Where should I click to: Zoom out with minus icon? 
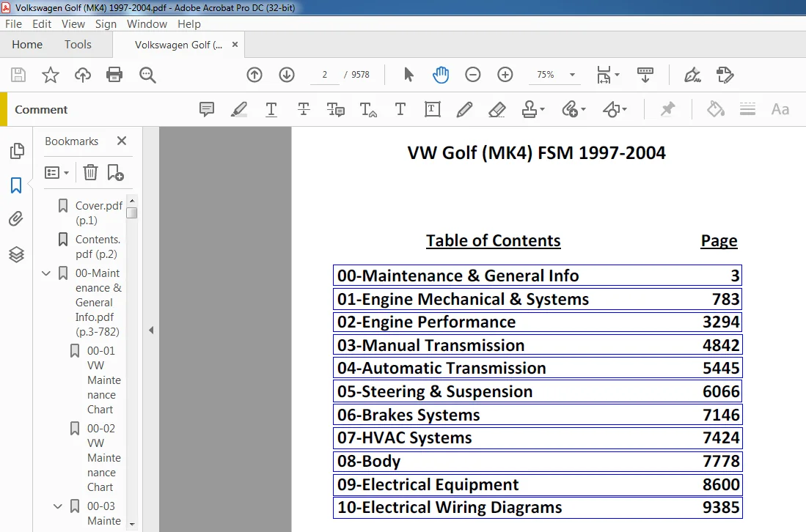tap(473, 75)
